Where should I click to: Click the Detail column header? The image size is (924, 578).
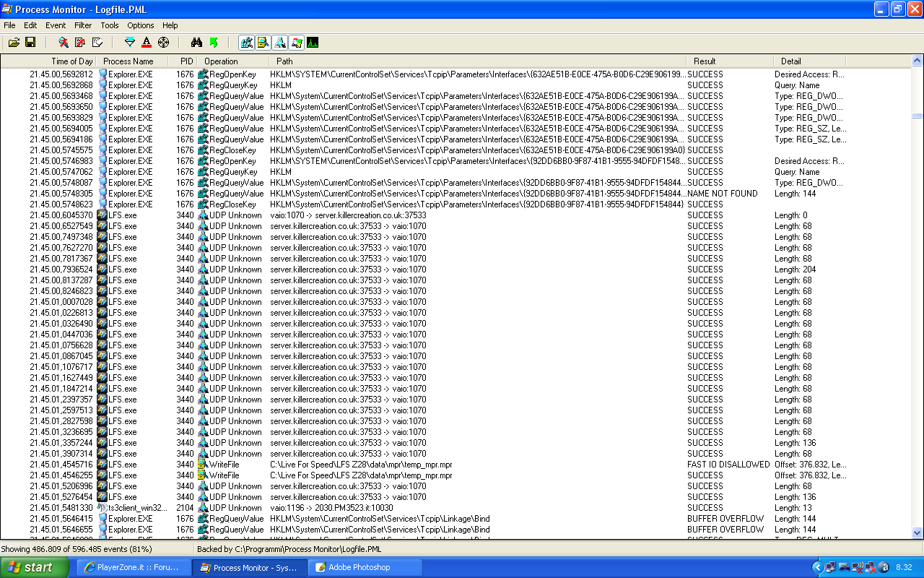[x=809, y=61]
